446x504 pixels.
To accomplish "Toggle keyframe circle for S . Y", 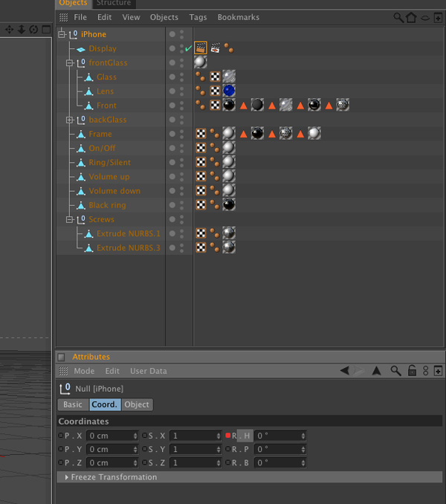I will pos(145,449).
